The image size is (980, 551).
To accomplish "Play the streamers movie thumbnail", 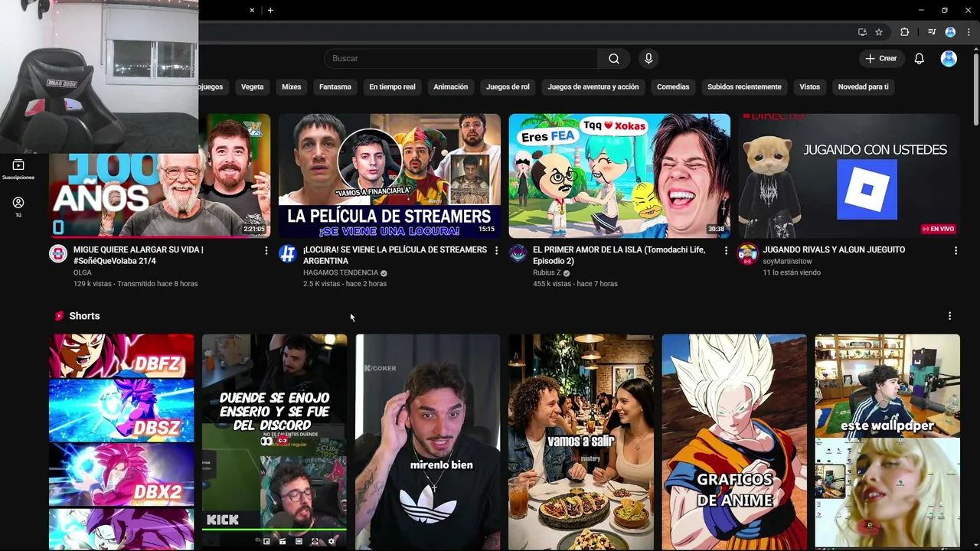I will [x=390, y=176].
